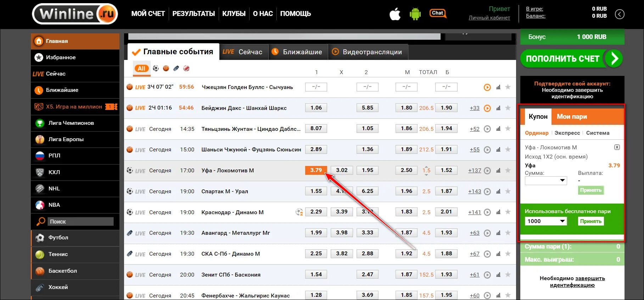
Task: Expand +137 markets for Уфа - Локомотив М
Action: click(475, 171)
